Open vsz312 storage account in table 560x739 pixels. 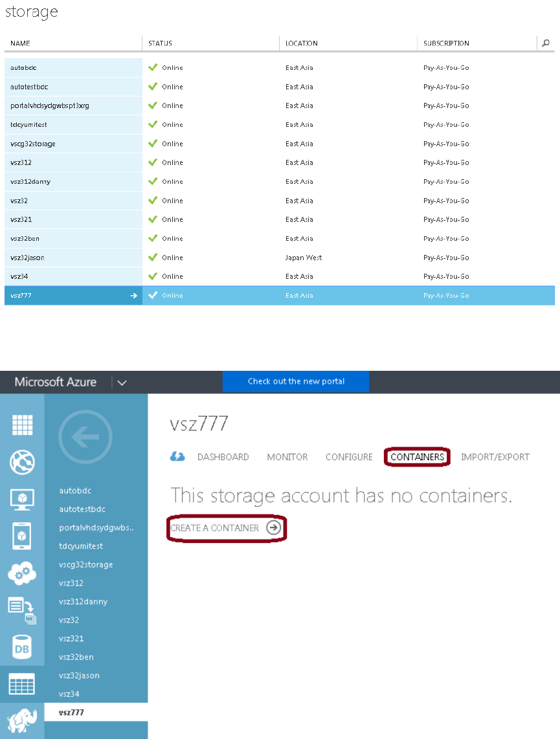[x=21, y=162]
